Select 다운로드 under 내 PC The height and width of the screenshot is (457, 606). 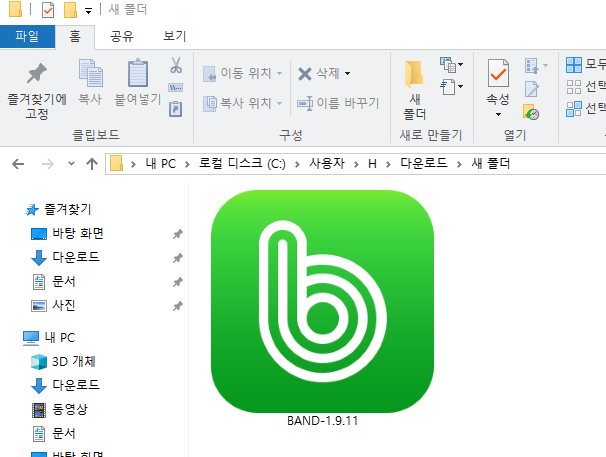(x=76, y=385)
